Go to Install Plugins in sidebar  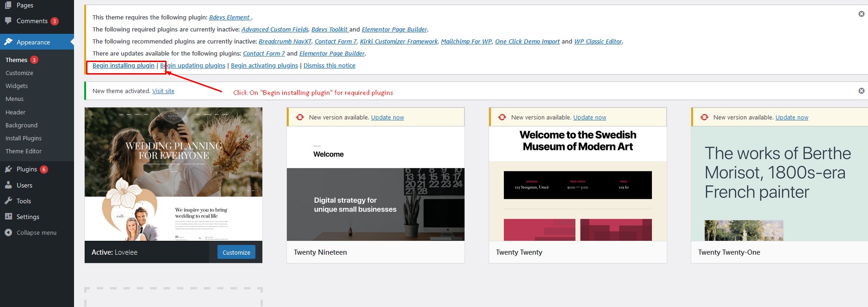click(24, 138)
